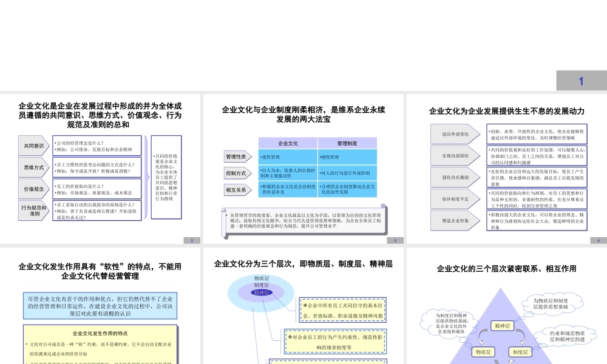Open the slide titled 企业文化的三个层次紧密联系、相互作用
This screenshot has width=607, height=364.
click(507, 306)
